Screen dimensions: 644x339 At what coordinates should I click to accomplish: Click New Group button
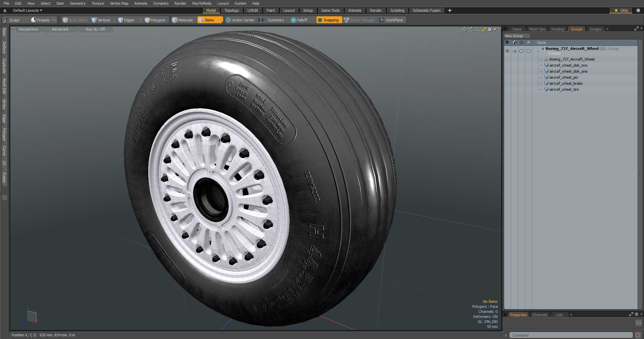(517, 36)
